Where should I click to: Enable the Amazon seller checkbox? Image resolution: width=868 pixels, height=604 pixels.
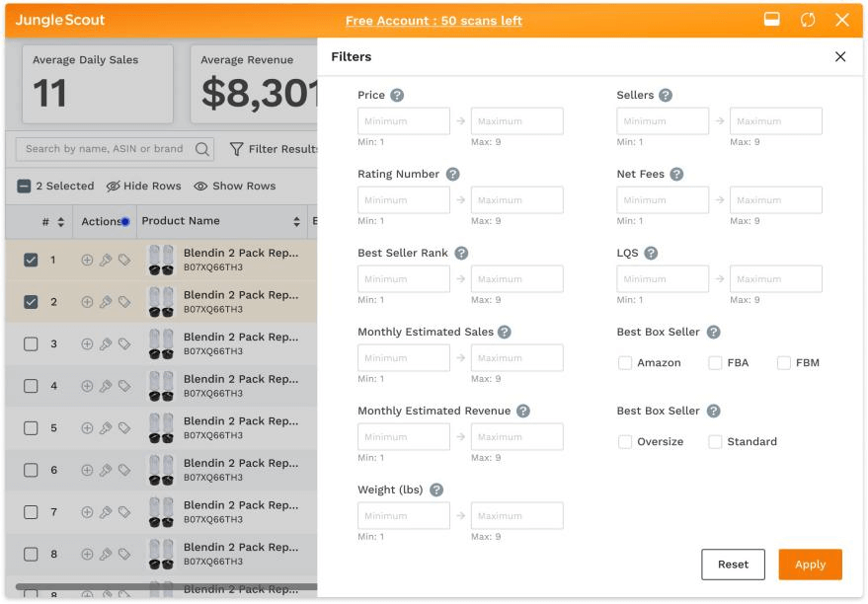click(x=625, y=363)
